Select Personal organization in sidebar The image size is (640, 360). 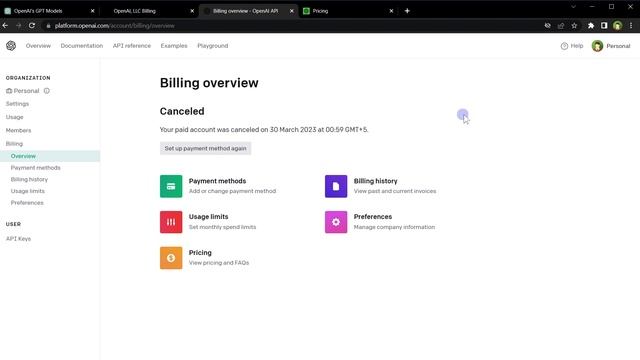[26, 91]
